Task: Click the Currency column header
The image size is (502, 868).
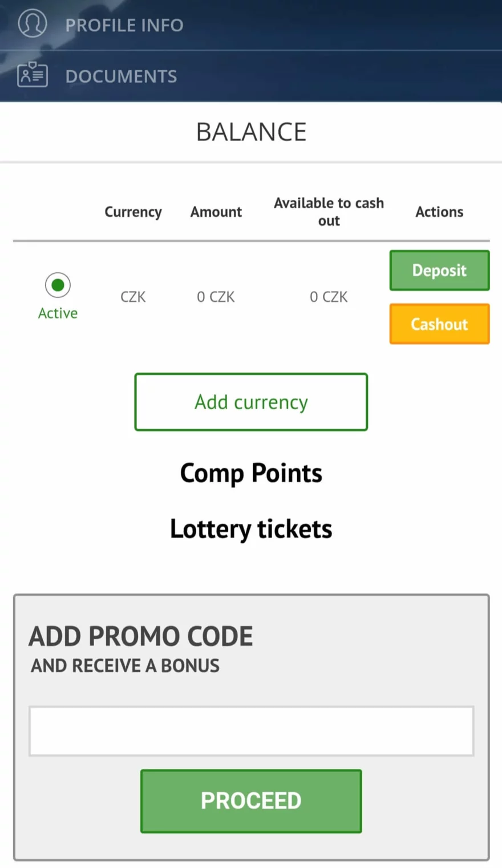Action: tap(133, 212)
